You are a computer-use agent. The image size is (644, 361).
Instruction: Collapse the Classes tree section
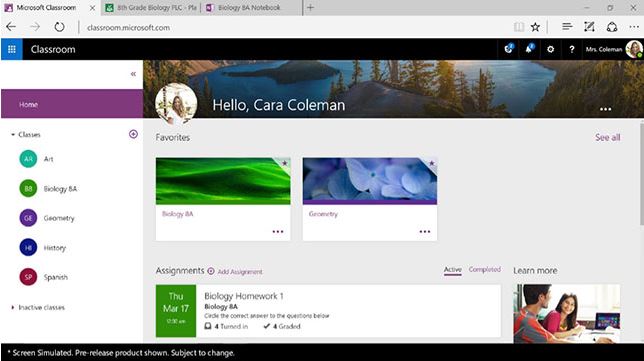click(x=13, y=134)
